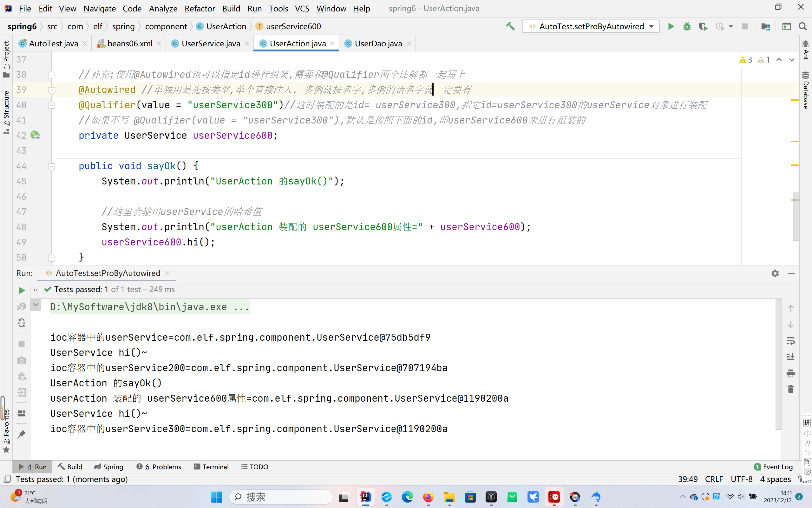Hide the Run tool window
This screenshot has height=508, width=812.
tap(791, 273)
